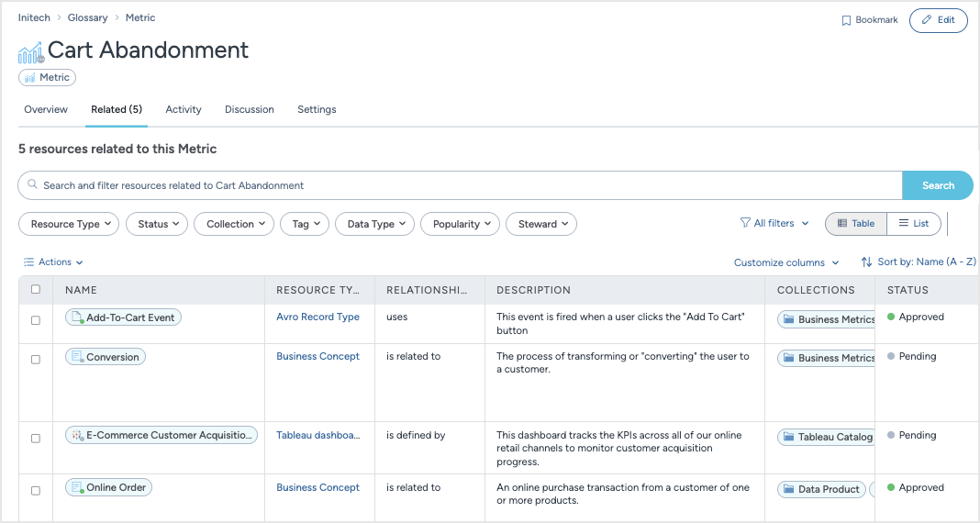Viewport: 980px width, 523px height.
Task: Click the related resources search field
Action: (x=459, y=185)
